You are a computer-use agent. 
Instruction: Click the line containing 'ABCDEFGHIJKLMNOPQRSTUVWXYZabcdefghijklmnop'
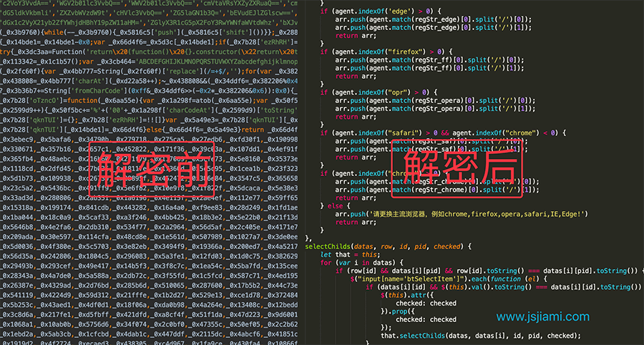click(x=149, y=62)
